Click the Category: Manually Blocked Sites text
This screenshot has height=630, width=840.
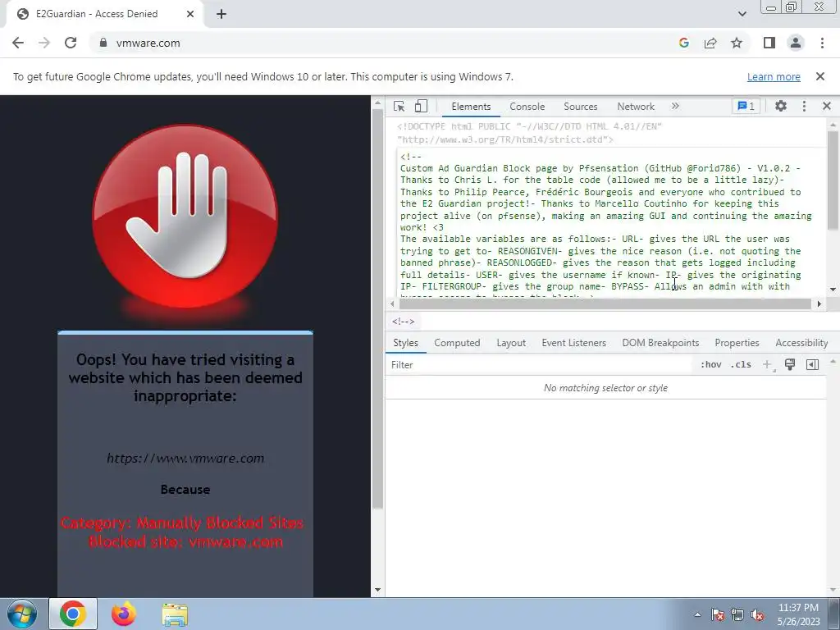tap(182, 523)
